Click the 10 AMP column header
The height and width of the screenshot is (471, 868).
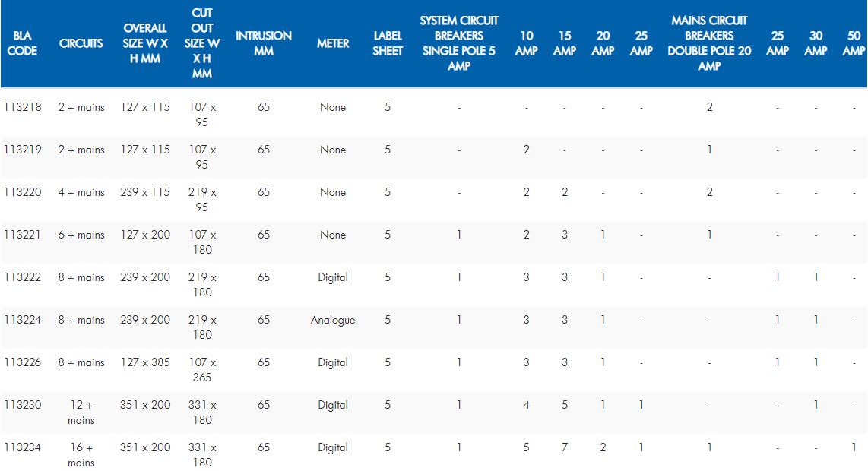tap(526, 43)
